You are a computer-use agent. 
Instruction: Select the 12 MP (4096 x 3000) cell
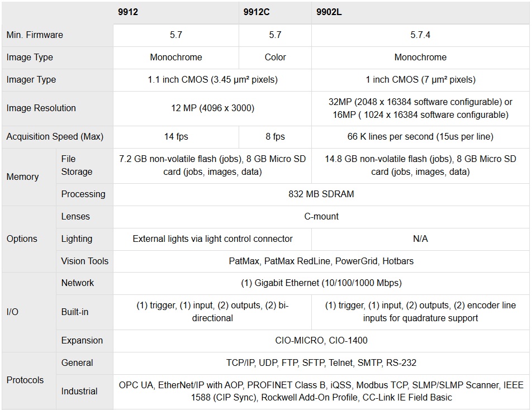[212, 108]
